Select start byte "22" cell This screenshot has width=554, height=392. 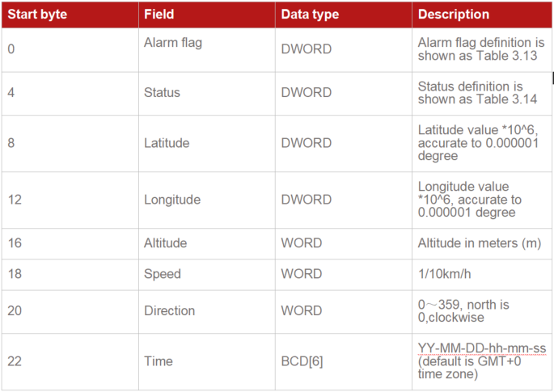coord(15,361)
